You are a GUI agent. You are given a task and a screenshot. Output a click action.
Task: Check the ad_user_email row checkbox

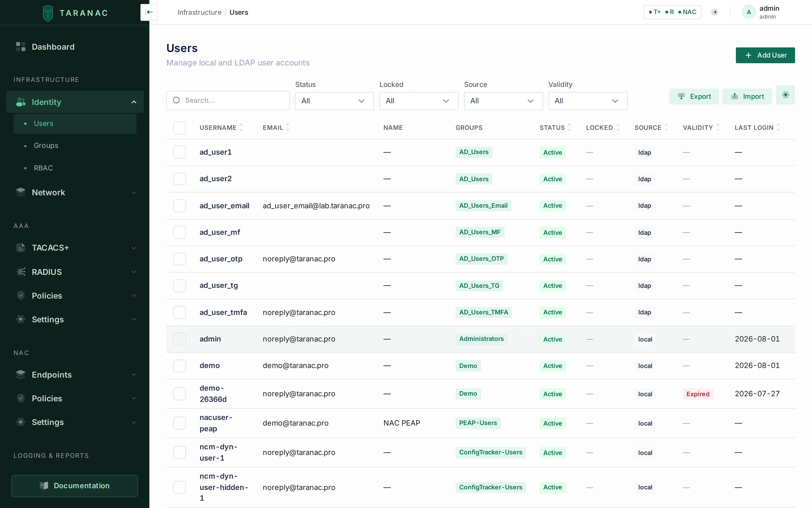[180, 206]
